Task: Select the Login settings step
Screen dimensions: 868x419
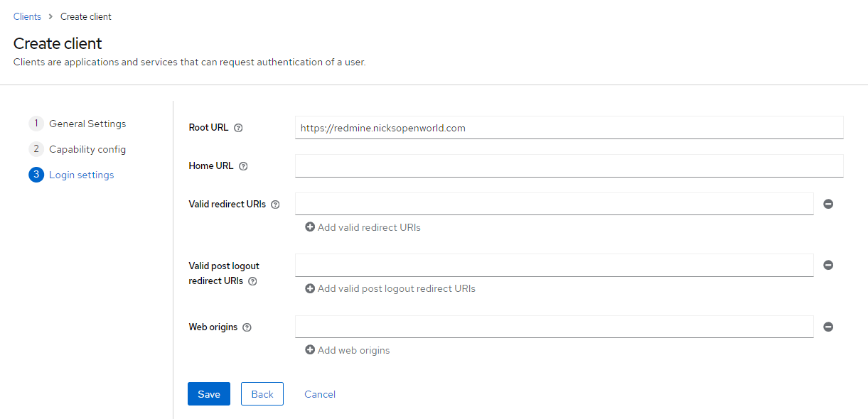Action: point(81,175)
